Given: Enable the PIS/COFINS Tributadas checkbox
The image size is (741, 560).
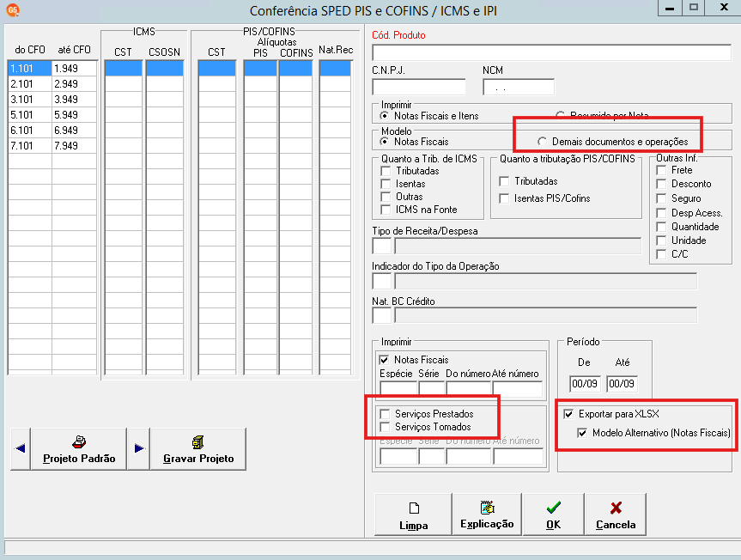Looking at the screenshot, I should [x=504, y=181].
